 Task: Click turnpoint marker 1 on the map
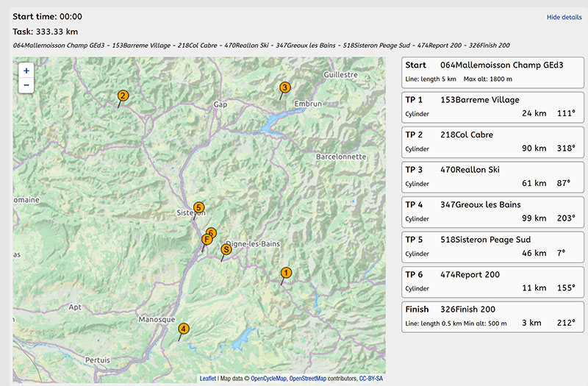point(286,274)
